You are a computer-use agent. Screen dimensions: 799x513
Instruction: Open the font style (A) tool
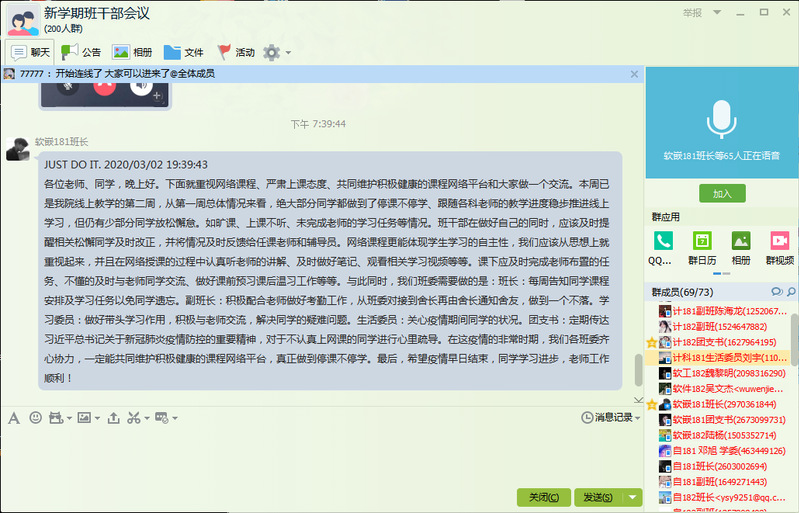tap(13, 417)
